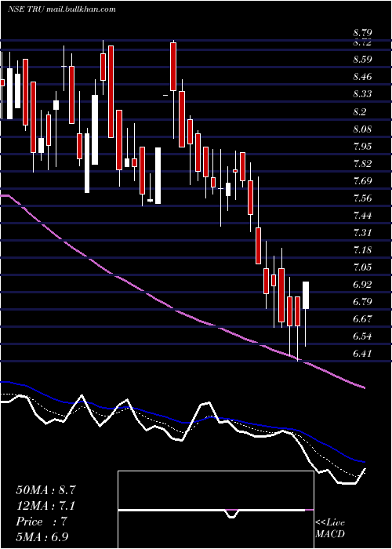Click the 6.41 price axis label
The height and width of the screenshot is (549, 392).
click(362, 354)
